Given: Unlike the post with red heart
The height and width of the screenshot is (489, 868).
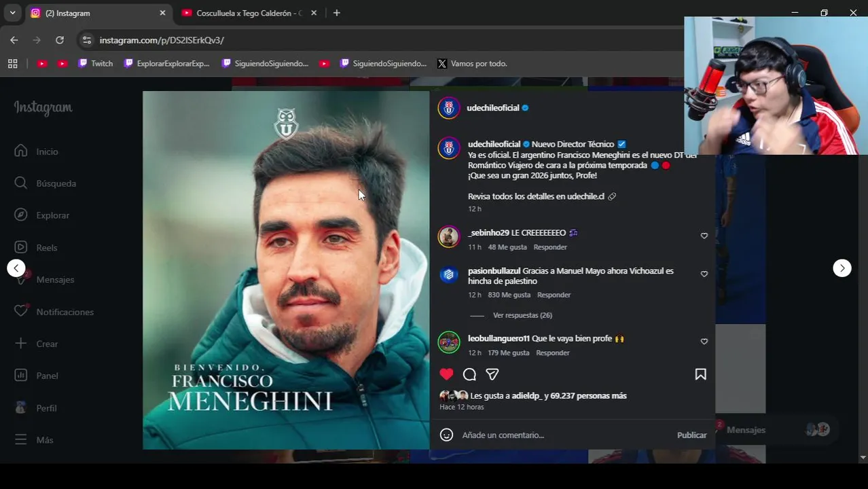Looking at the screenshot, I should (446, 374).
